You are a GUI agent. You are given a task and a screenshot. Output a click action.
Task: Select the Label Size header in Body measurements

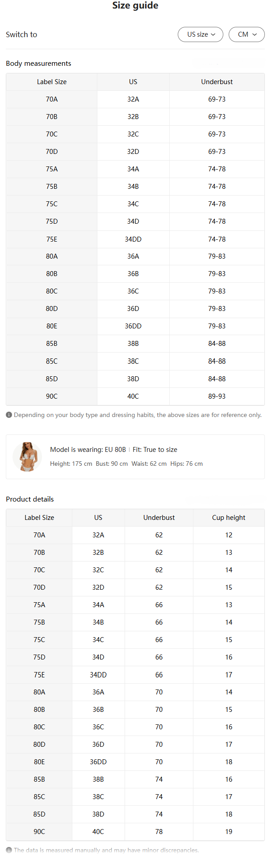click(x=52, y=82)
